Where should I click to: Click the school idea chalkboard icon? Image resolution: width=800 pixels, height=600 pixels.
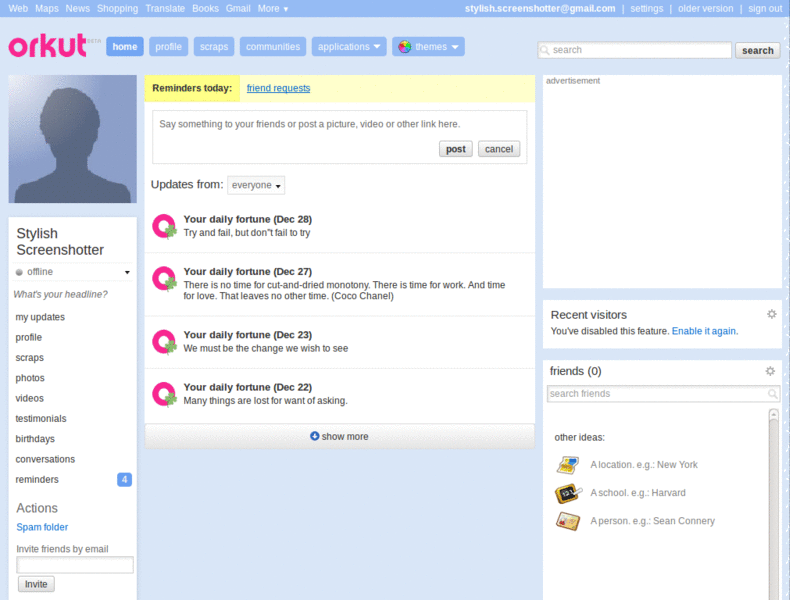[568, 493]
